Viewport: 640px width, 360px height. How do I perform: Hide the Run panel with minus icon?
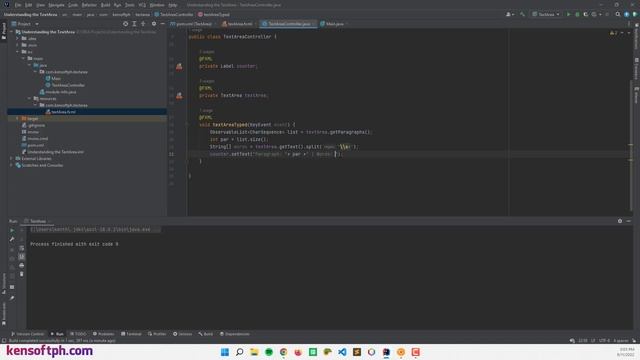click(629, 221)
